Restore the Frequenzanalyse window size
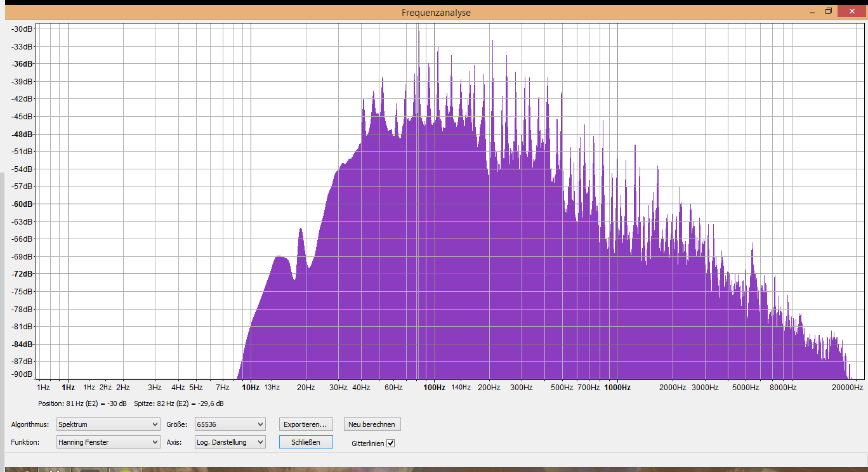This screenshot has height=472, width=868. pos(828,11)
